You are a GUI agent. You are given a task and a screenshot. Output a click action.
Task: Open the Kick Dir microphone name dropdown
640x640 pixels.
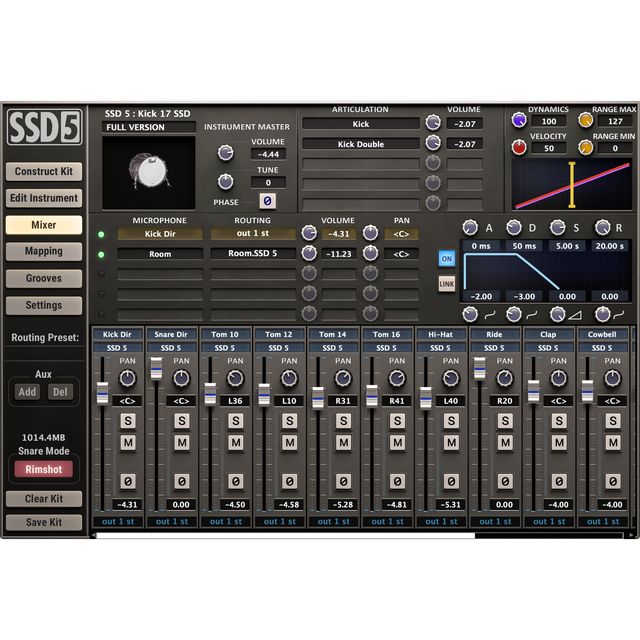(x=160, y=234)
